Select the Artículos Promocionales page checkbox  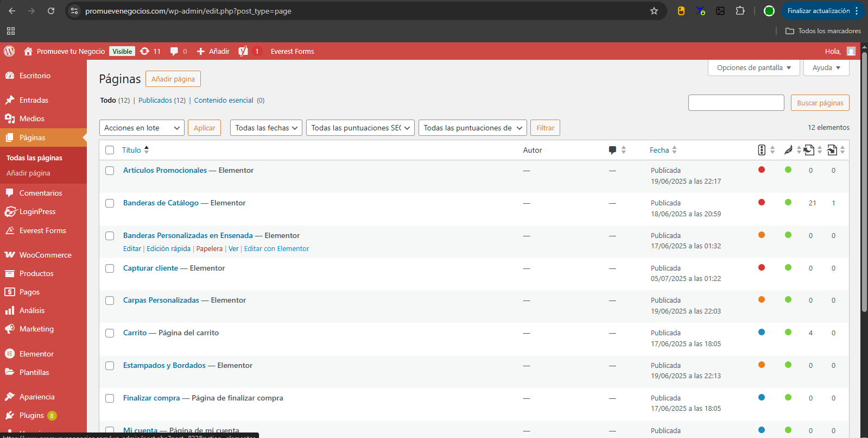click(x=110, y=171)
